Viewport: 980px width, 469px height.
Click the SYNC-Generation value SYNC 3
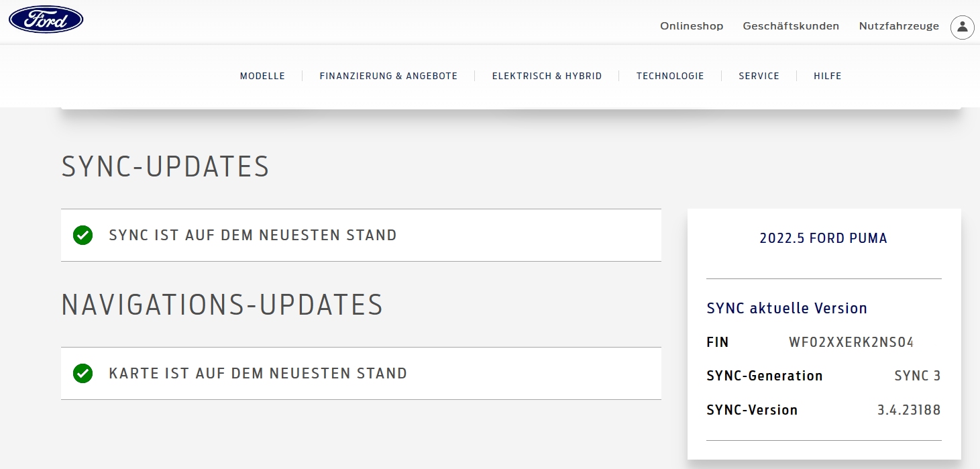click(x=917, y=376)
